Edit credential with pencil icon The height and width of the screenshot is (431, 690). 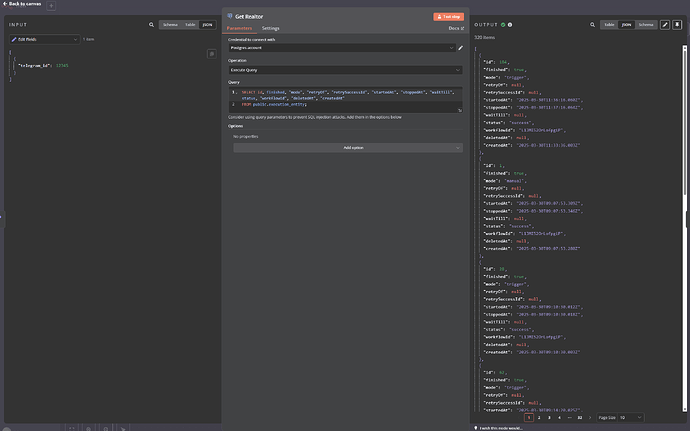tap(460, 48)
